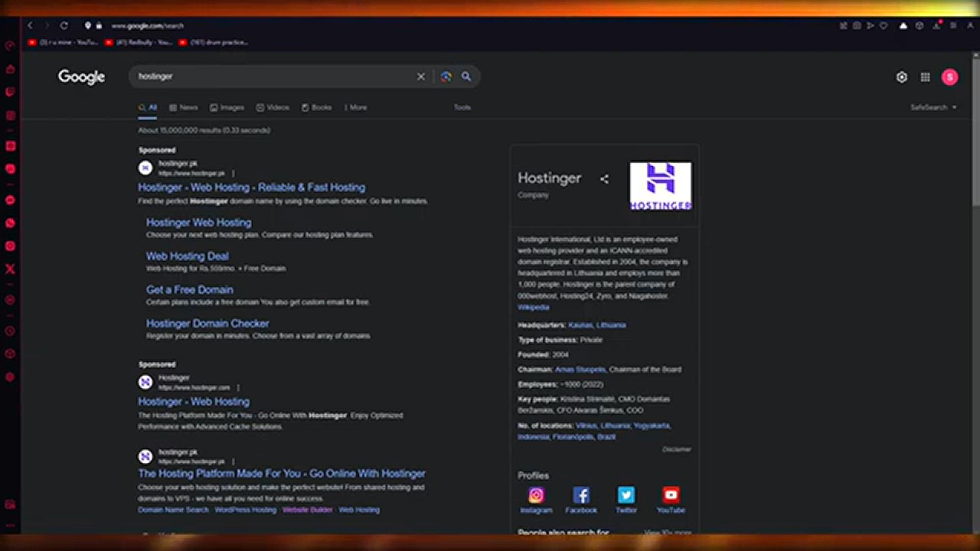Open Tools search options

pos(462,107)
